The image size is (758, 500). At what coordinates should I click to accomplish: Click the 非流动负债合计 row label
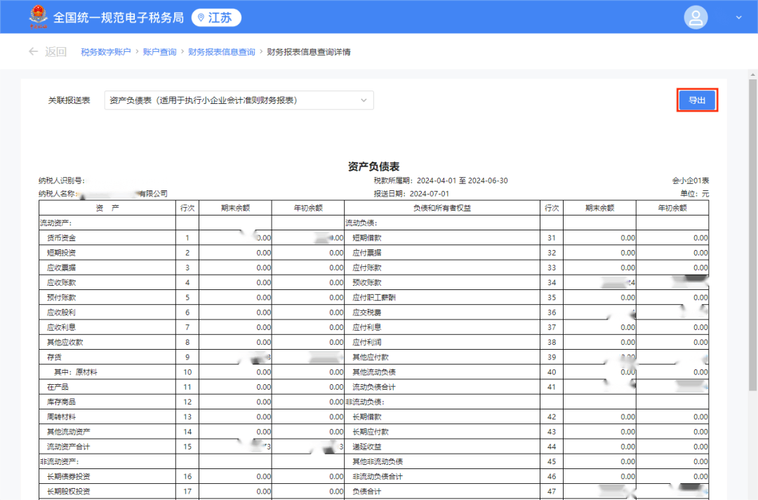pyautogui.click(x=378, y=477)
